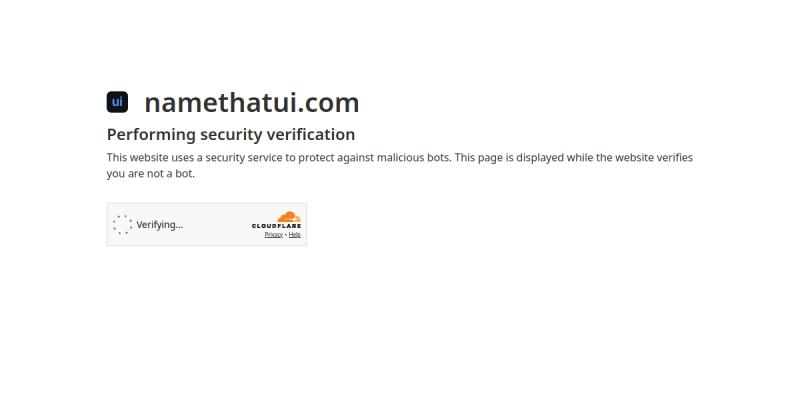Image resolution: width=800 pixels, height=400 pixels.
Task: Click the "Performing security verification" heading
Action: tap(231, 135)
